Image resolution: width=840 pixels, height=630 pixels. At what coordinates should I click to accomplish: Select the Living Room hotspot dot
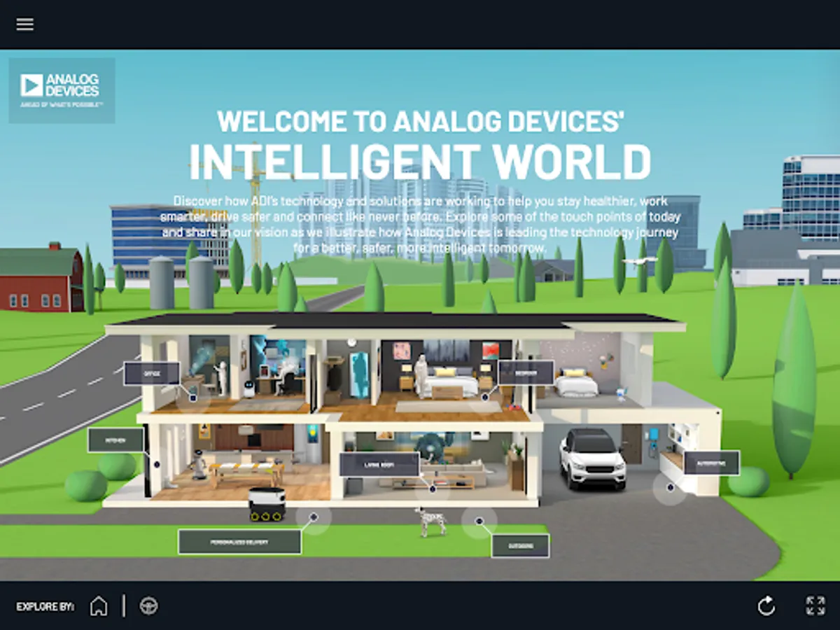pyautogui.click(x=432, y=489)
